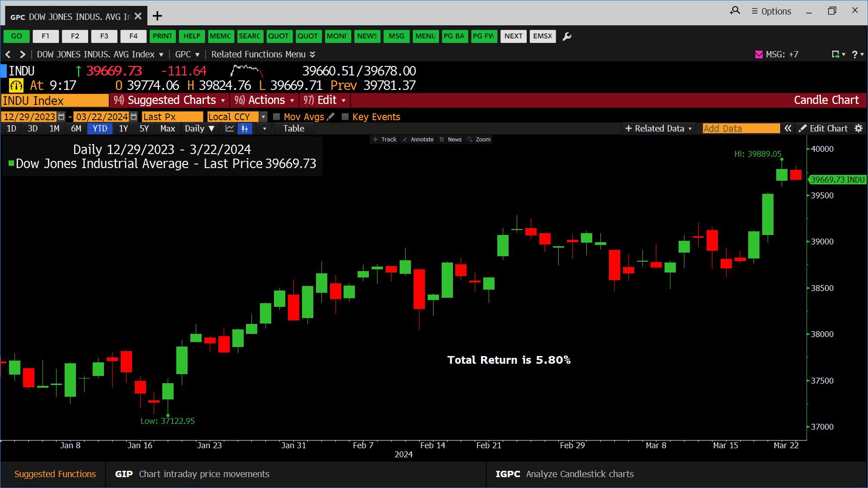This screenshot has width=868, height=488.
Task: Click the green NEWS button
Action: [x=367, y=36]
